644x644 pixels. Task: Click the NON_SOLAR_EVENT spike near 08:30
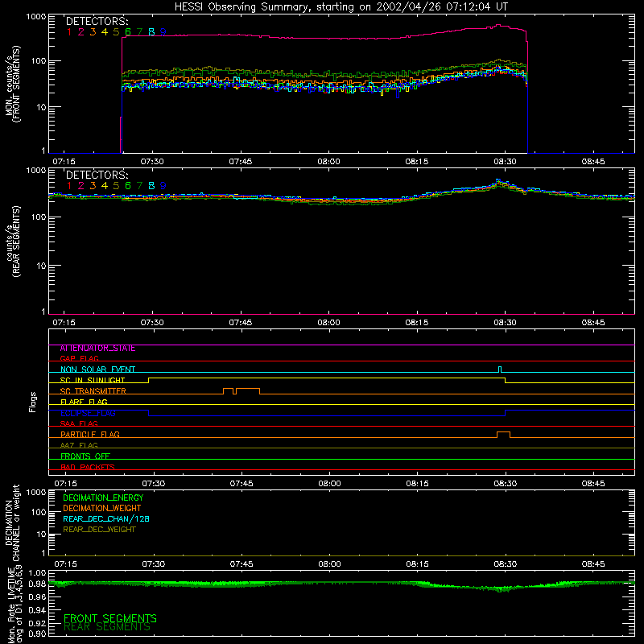pyautogui.click(x=500, y=369)
